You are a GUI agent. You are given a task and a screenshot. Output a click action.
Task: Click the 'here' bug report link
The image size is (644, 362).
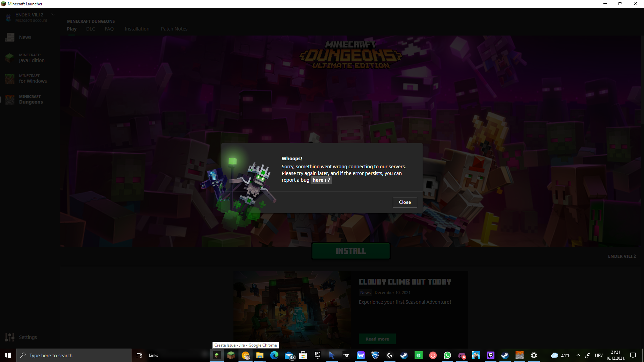[318, 180]
